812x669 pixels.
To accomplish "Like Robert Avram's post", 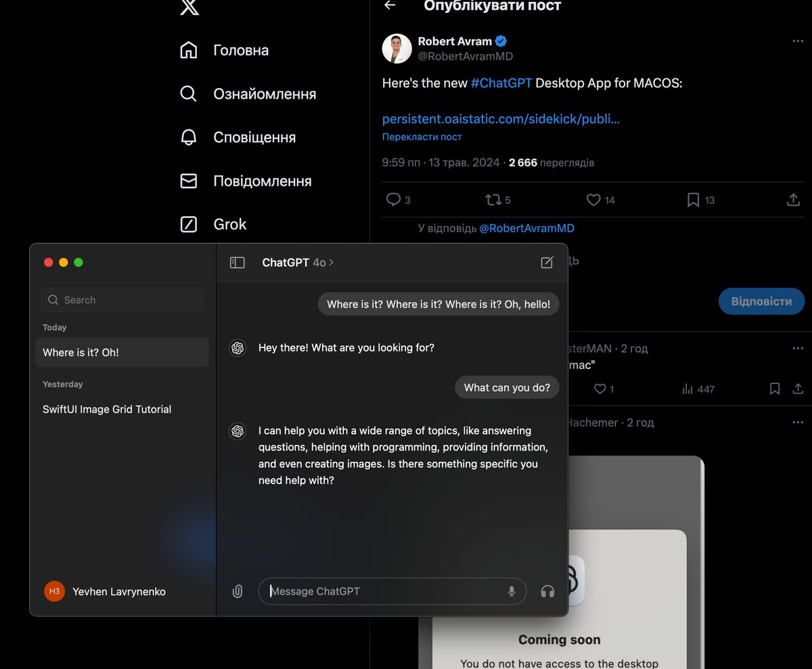I will tap(593, 200).
